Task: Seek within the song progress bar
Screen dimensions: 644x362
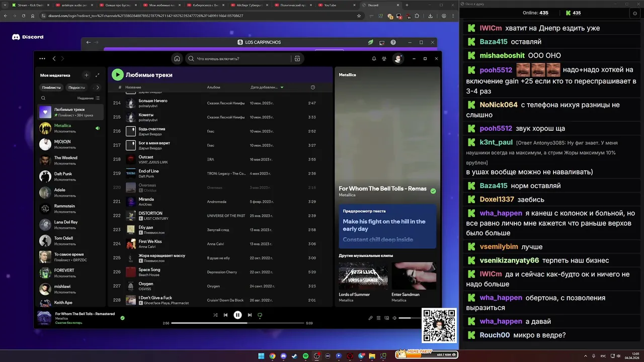Action: pos(237,323)
